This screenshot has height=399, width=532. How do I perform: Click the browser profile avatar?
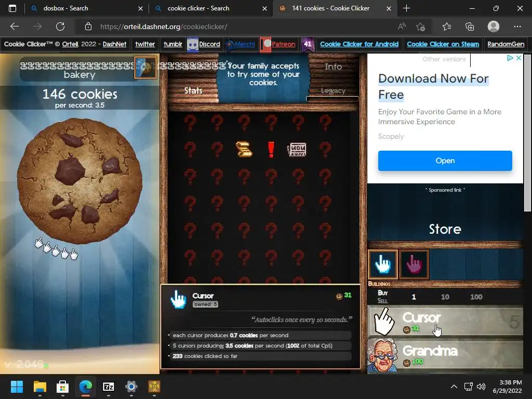(494, 26)
